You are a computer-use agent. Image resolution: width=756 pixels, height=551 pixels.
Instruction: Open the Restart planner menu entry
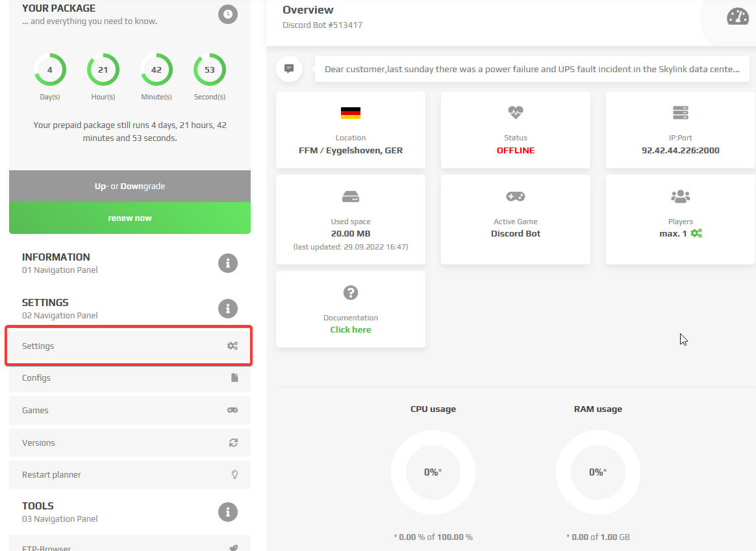(130, 474)
